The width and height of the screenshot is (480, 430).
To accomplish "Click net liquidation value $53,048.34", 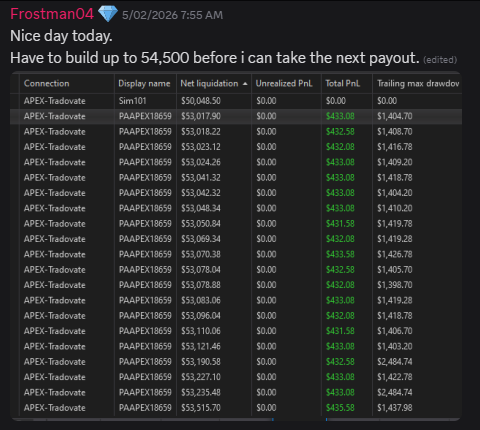I will click(201, 208).
